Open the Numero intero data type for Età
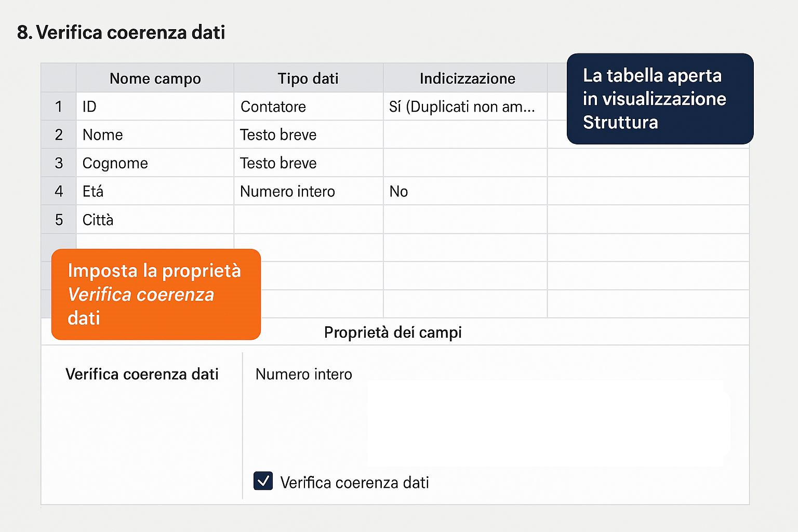This screenshot has height=532, width=798. tap(308, 191)
